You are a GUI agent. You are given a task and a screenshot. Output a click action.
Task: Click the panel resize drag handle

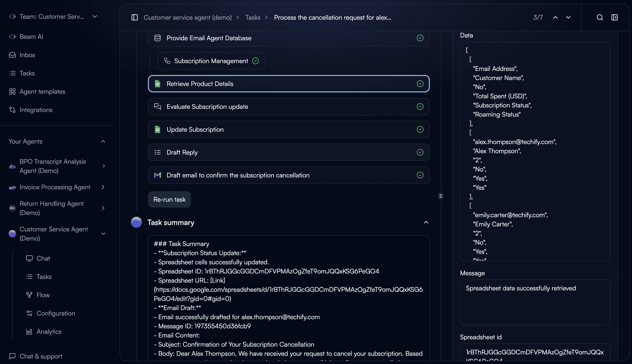click(x=441, y=196)
